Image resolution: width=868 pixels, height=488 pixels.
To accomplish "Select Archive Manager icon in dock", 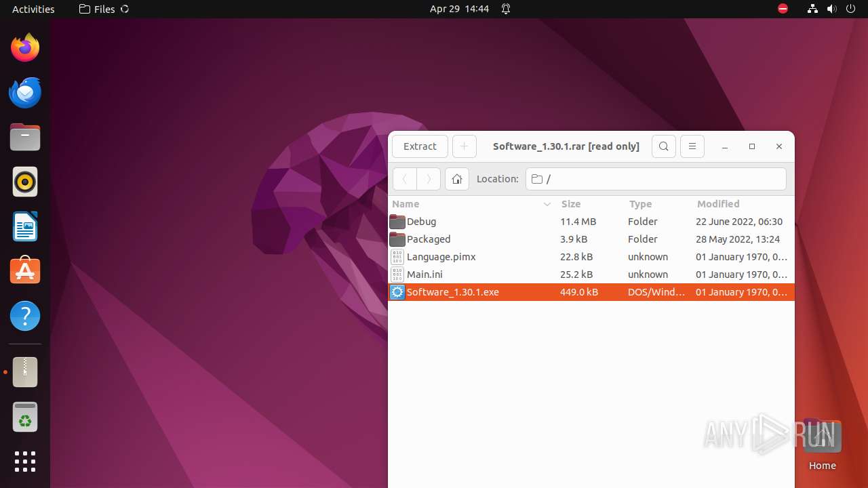I will 25,372.
